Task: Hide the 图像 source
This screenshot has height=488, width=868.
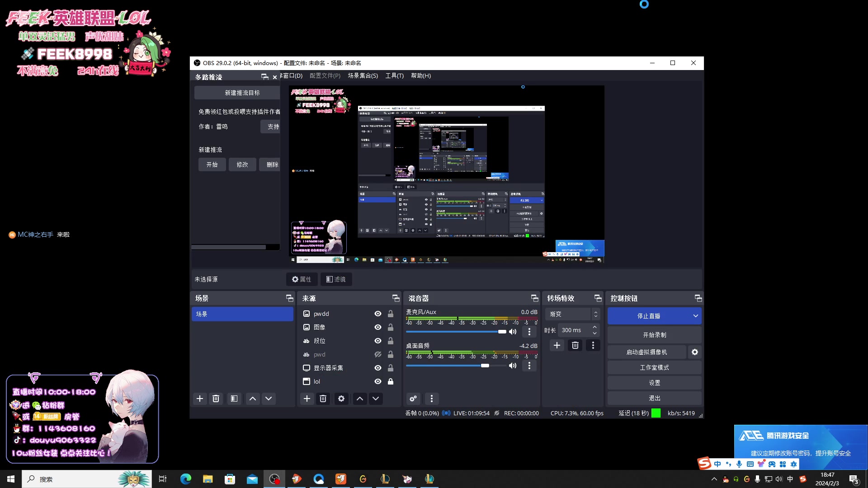Action: click(378, 327)
